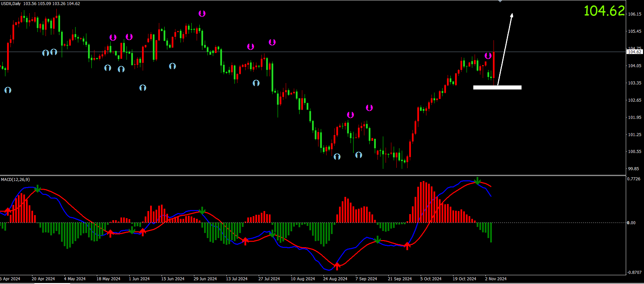
Task: Click the chart shift triangle at the top edge
Action: [x=500, y=1]
